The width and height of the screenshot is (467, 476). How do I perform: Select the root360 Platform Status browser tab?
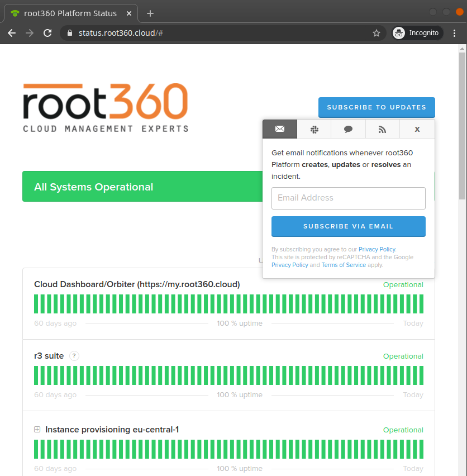pyautogui.click(x=70, y=13)
